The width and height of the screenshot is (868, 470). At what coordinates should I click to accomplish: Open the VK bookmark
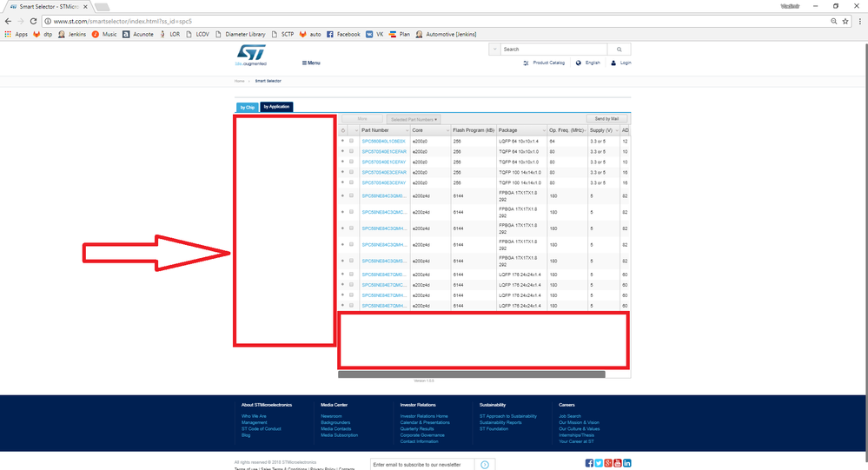pos(374,35)
